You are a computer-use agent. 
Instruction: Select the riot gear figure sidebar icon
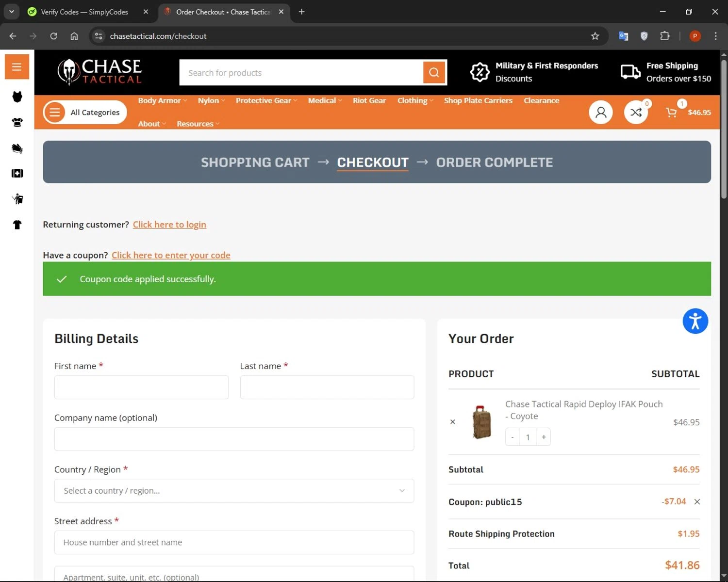(17, 199)
